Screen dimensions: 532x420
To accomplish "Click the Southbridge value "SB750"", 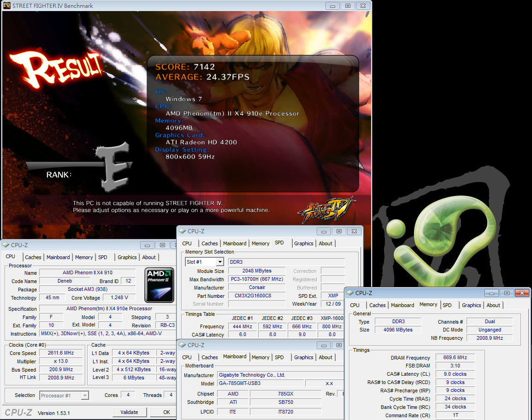I will pyautogui.click(x=286, y=402).
